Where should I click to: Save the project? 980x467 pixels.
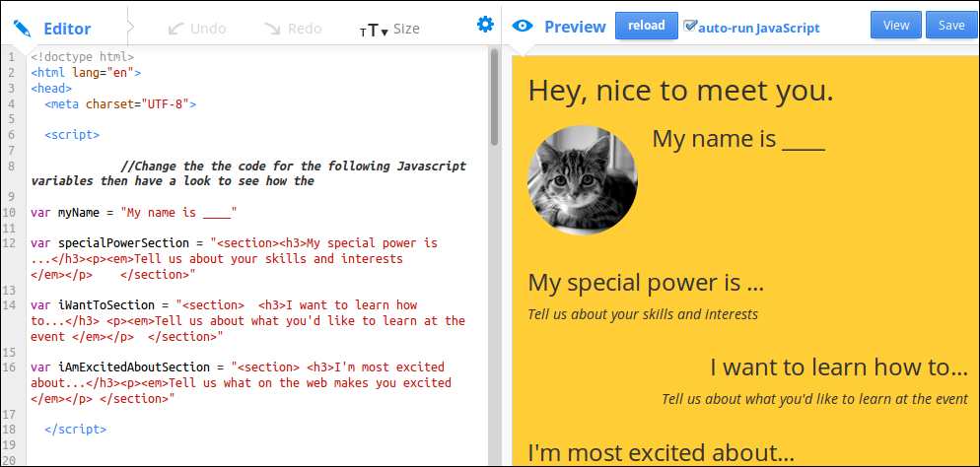[x=952, y=26]
